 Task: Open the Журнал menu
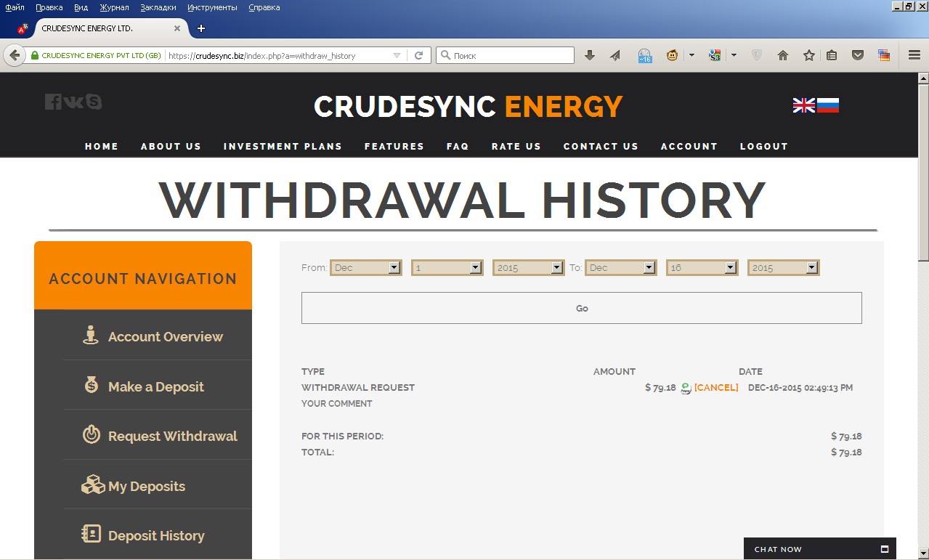[x=114, y=7]
